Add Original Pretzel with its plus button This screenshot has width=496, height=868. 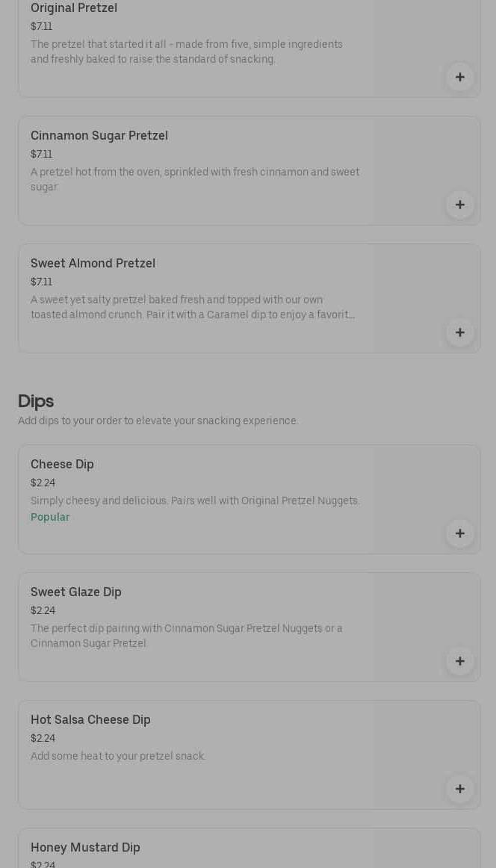[x=459, y=77]
